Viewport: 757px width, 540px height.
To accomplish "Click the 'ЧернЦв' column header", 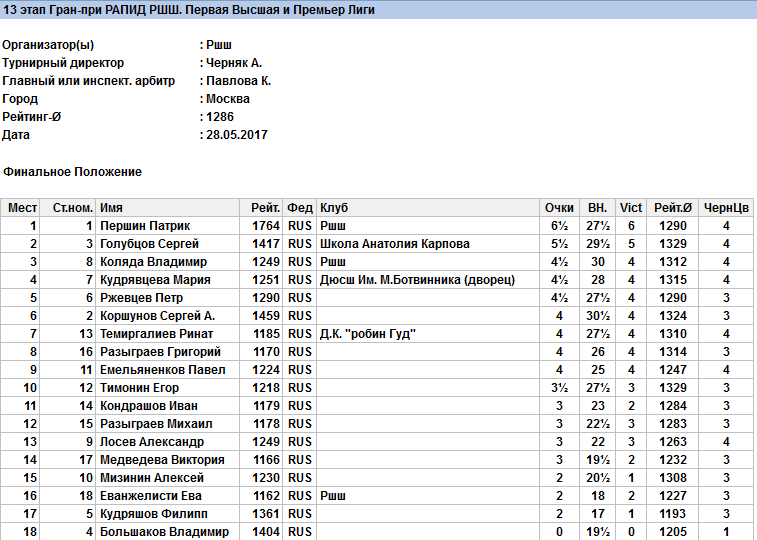I will point(726,208).
